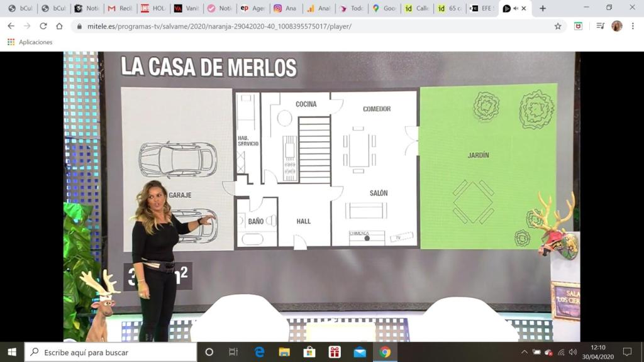Open the red extension icon in toolbar
This screenshot has width=644, height=362.
[579, 26]
